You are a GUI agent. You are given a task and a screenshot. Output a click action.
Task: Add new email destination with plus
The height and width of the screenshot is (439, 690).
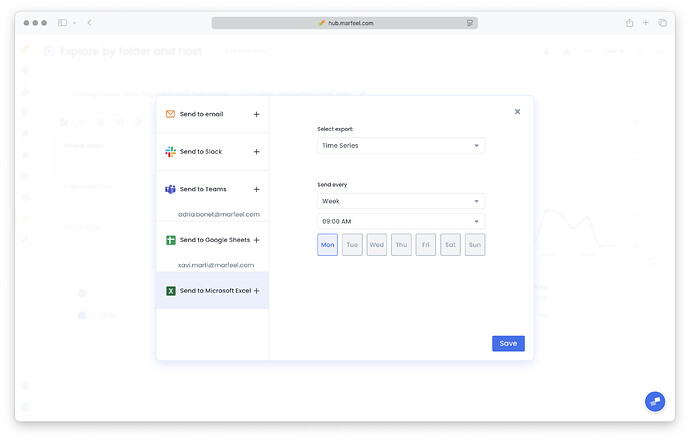click(x=257, y=114)
